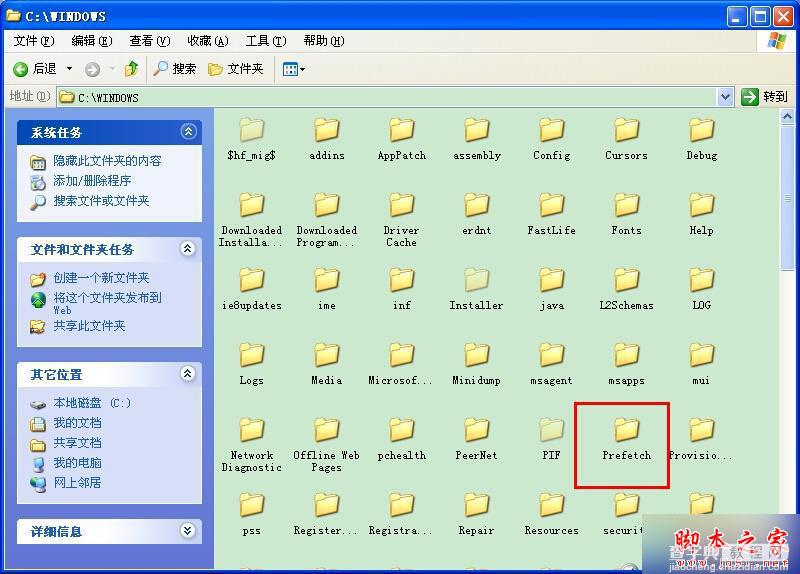Image resolution: width=800 pixels, height=574 pixels.
Task: Open the 文件(F) menu
Action: [34, 41]
